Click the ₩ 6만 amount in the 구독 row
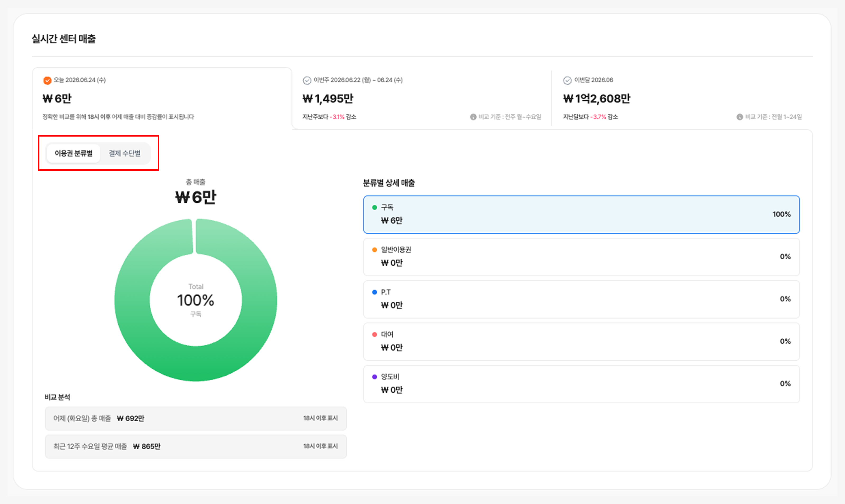845x504 pixels. coord(392,221)
